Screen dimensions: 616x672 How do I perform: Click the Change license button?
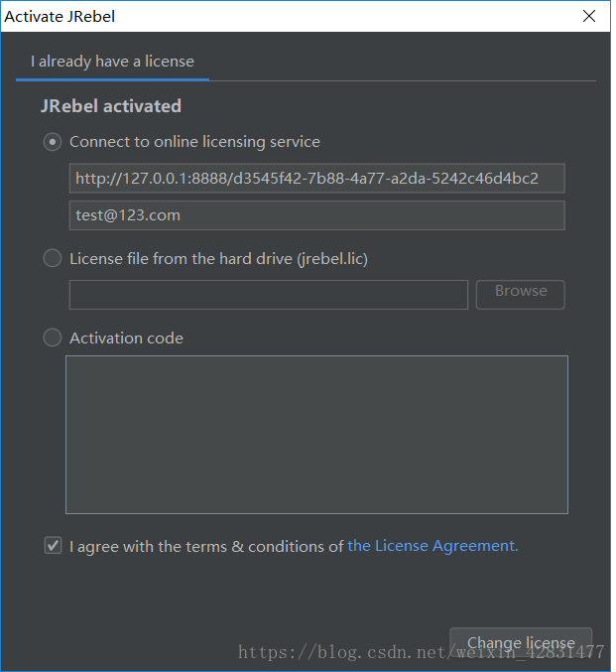(x=521, y=641)
